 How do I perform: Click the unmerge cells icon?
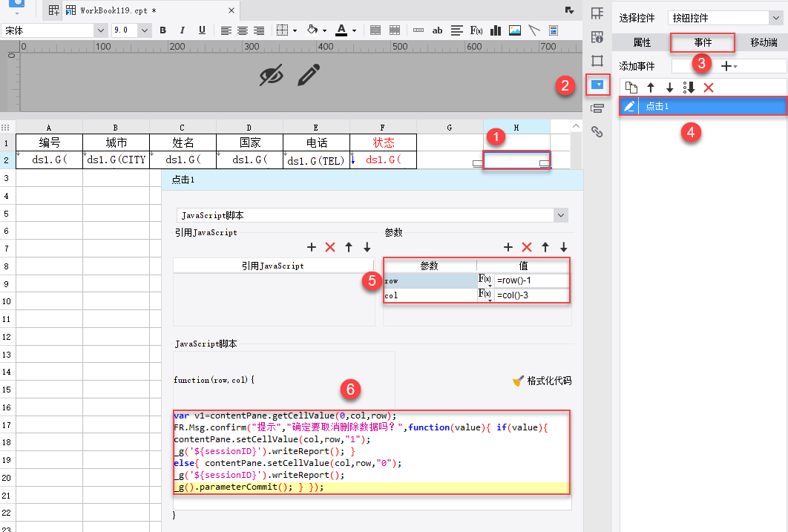pyautogui.click(x=395, y=30)
